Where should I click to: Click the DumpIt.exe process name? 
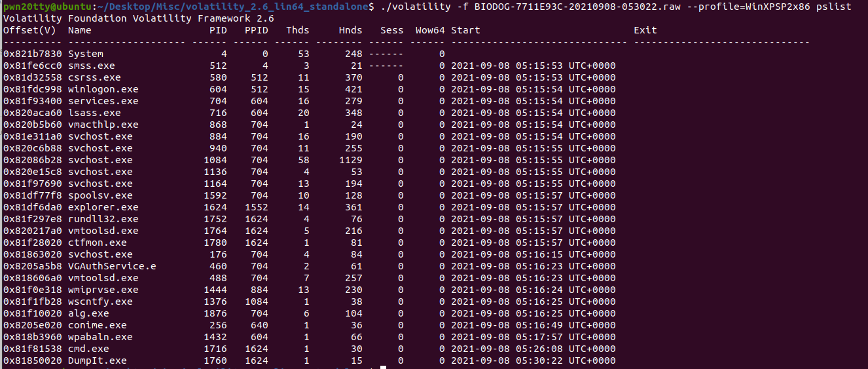97,360
